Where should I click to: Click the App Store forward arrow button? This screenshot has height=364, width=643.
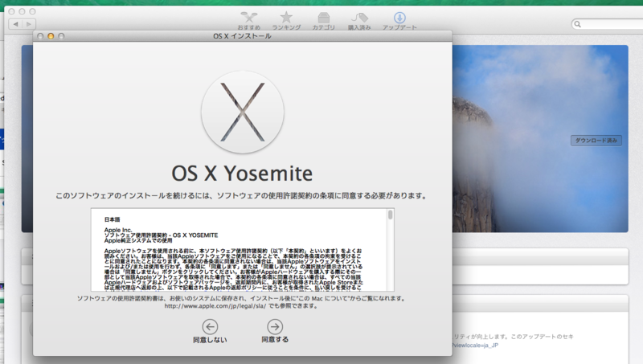pyautogui.click(x=29, y=24)
